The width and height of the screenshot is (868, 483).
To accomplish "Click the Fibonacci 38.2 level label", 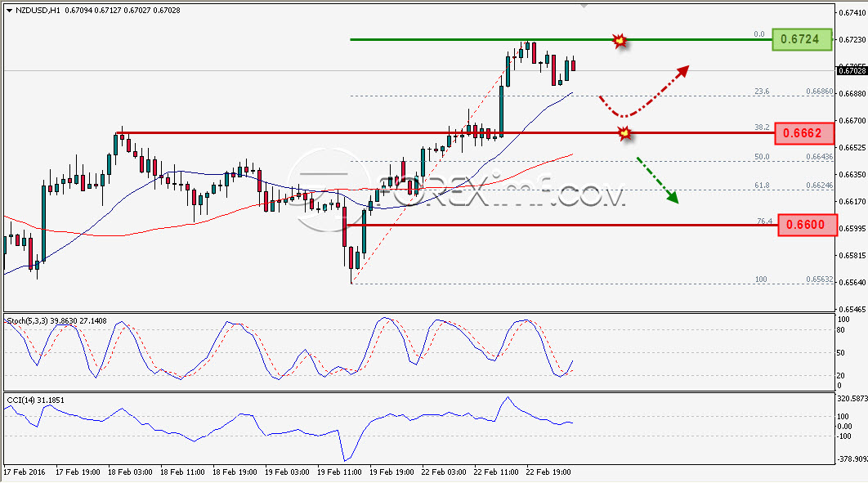I will [x=762, y=127].
